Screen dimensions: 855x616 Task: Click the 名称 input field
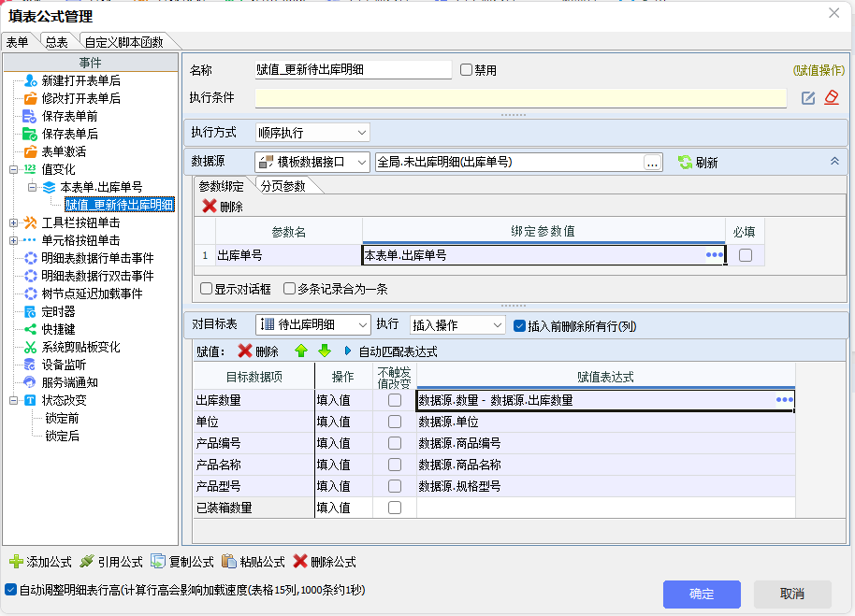354,70
